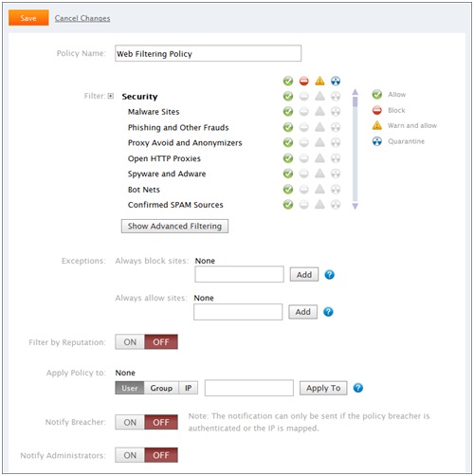
Task: Set Phishing and Other Frauds to Quarantine
Action: point(336,127)
